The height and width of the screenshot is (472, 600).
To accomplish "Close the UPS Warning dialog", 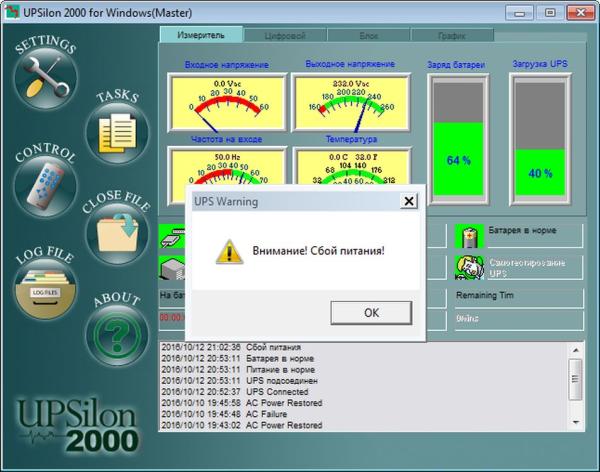I will tap(409, 201).
